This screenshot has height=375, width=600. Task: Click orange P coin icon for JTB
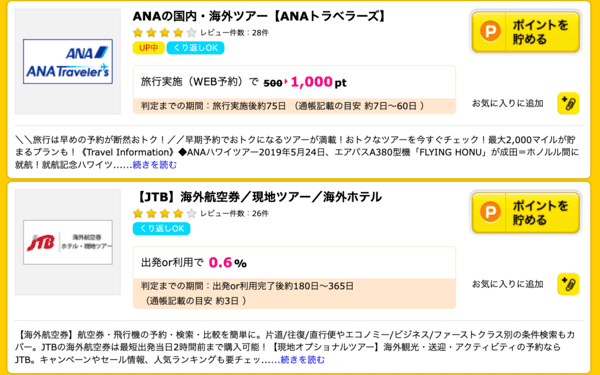490,212
